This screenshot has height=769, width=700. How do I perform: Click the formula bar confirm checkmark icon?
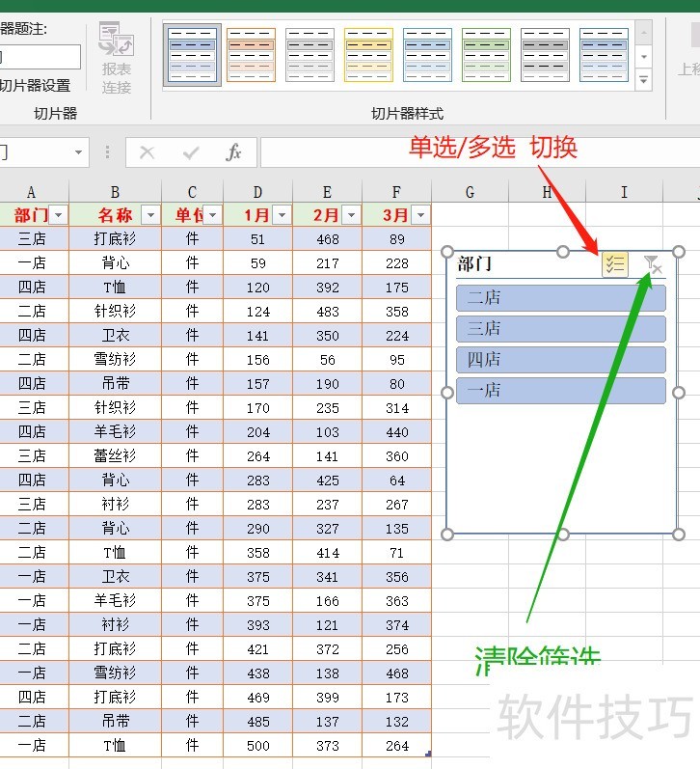191,152
